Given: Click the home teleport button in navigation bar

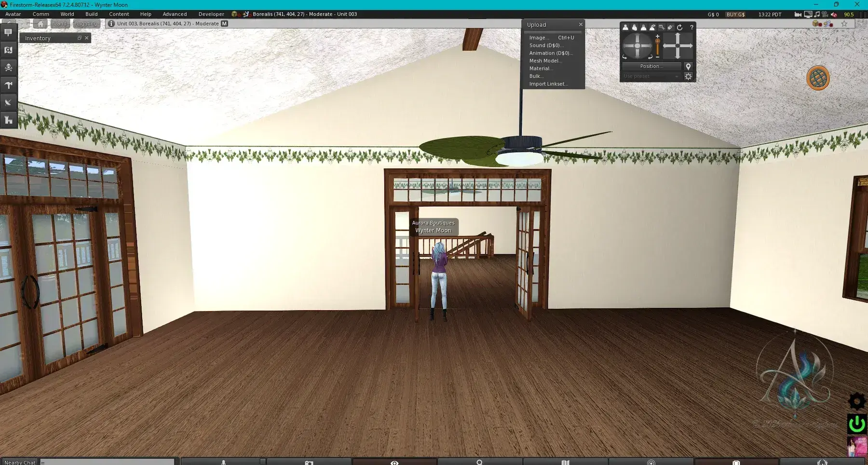Looking at the screenshot, I should click(x=41, y=24).
